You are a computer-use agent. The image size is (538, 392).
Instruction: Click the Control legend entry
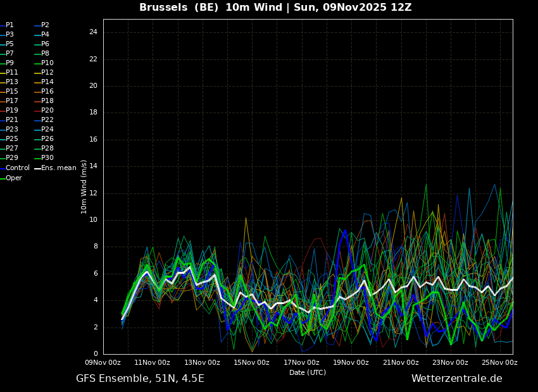(15, 168)
